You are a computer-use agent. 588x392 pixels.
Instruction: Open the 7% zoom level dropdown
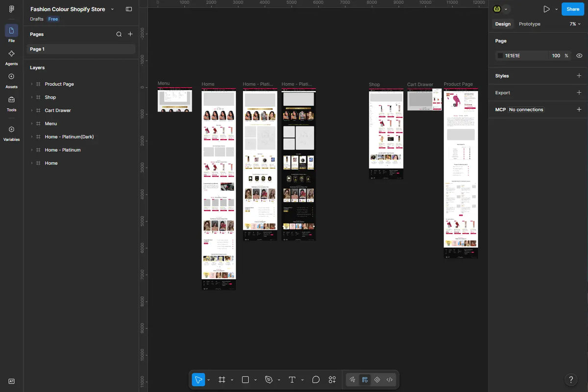[x=575, y=24]
